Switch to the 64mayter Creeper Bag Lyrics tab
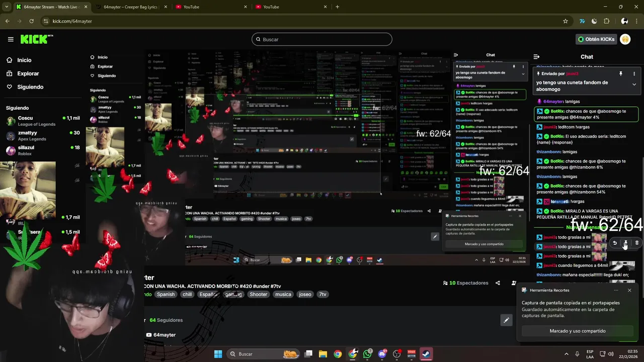The height and width of the screenshot is (362, 644). pos(130,7)
